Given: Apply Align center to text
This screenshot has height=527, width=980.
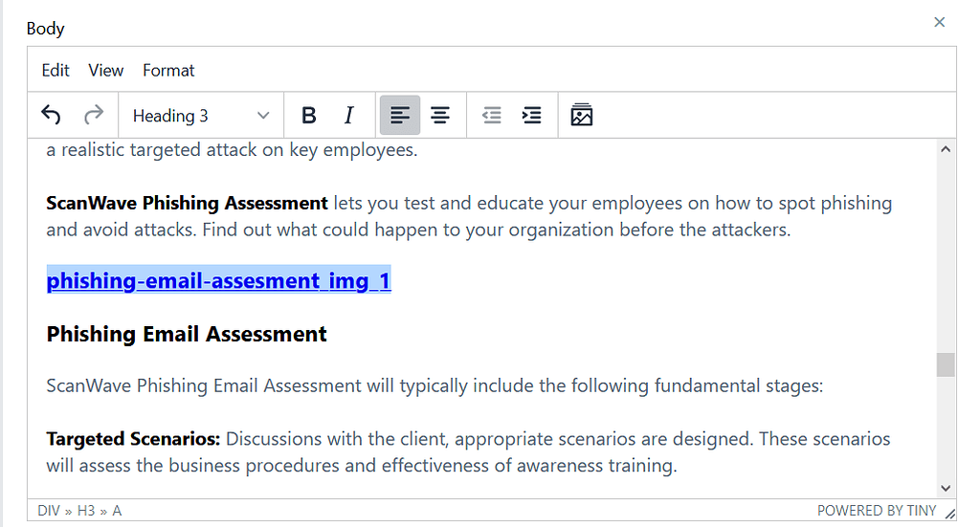Looking at the screenshot, I should tap(440, 116).
